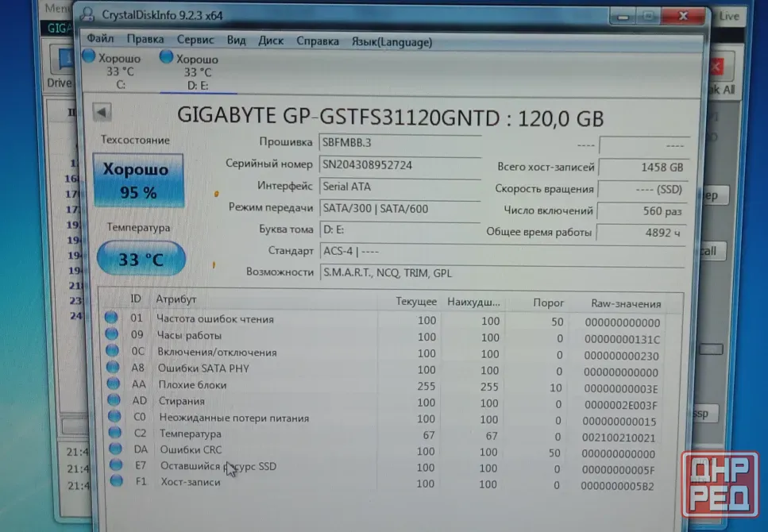Click the ID column header
The image size is (768, 532).
coord(136,299)
